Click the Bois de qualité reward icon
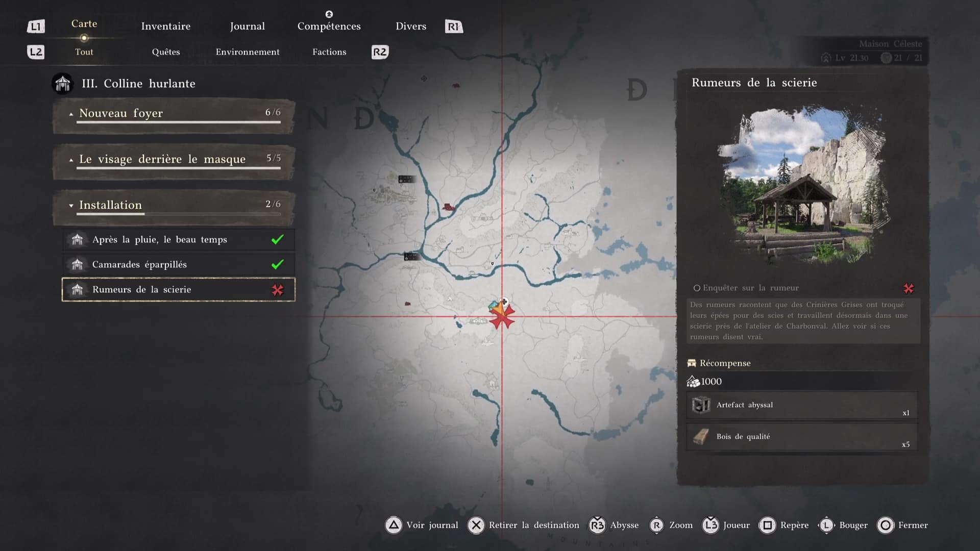 [x=701, y=437]
